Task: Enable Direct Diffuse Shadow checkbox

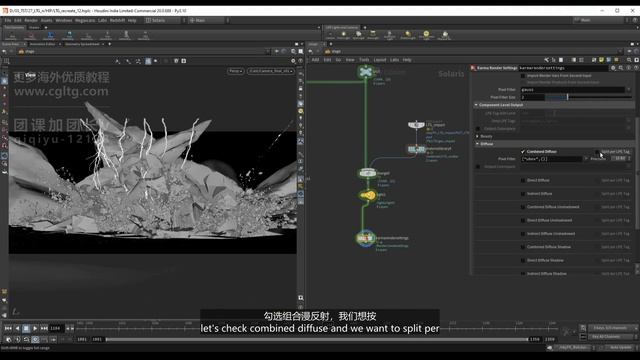Action: (523, 260)
